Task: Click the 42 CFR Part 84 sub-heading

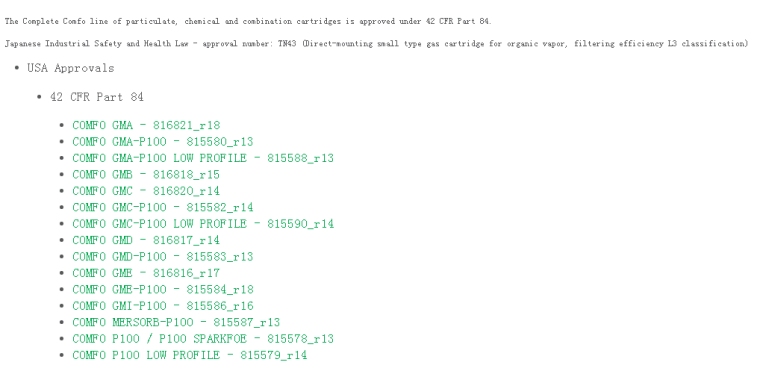Action: click(x=96, y=97)
